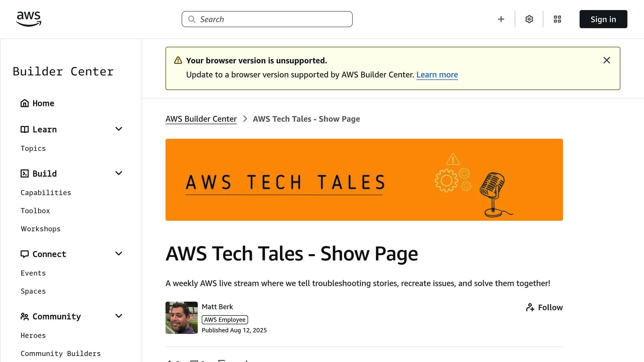
Task: Click the Follow person icon next to Matt Berk
Action: pyautogui.click(x=530, y=307)
